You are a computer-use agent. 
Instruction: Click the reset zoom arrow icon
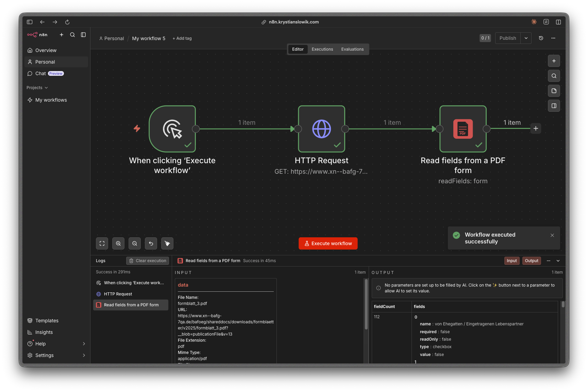point(151,243)
